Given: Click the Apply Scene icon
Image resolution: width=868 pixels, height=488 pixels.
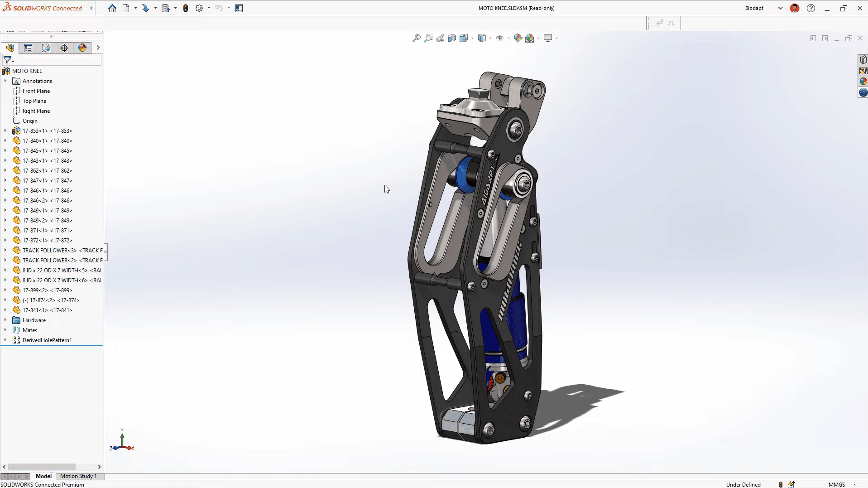Looking at the screenshot, I should pos(530,38).
